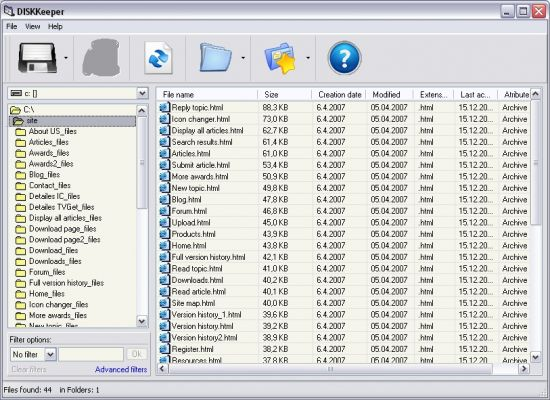The height and width of the screenshot is (400, 550).
Task: Click the floppy disk save icon
Action: 37,58
